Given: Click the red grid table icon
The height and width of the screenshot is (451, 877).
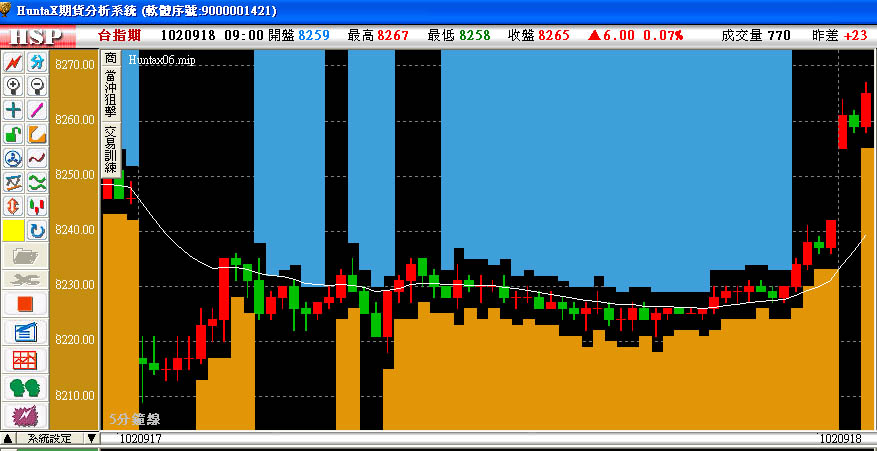Looking at the screenshot, I should click(25, 359).
